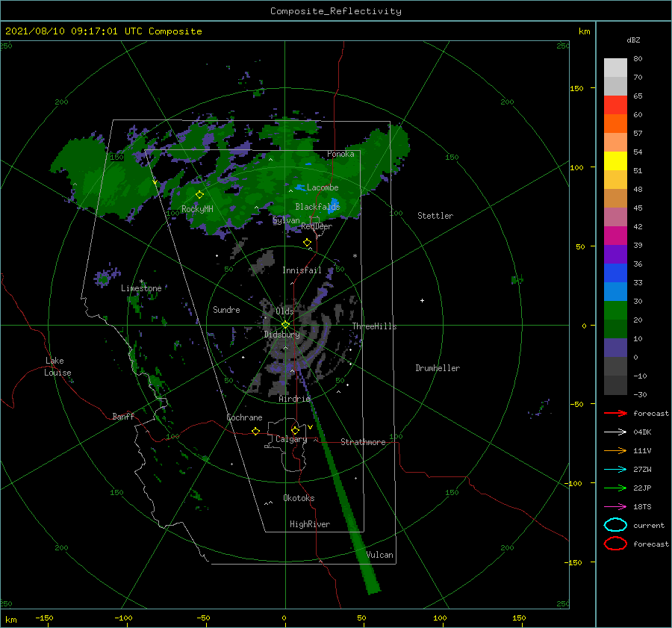672x628 pixels.
Task: Click the white 04DK arrow icon
Action: (615, 432)
